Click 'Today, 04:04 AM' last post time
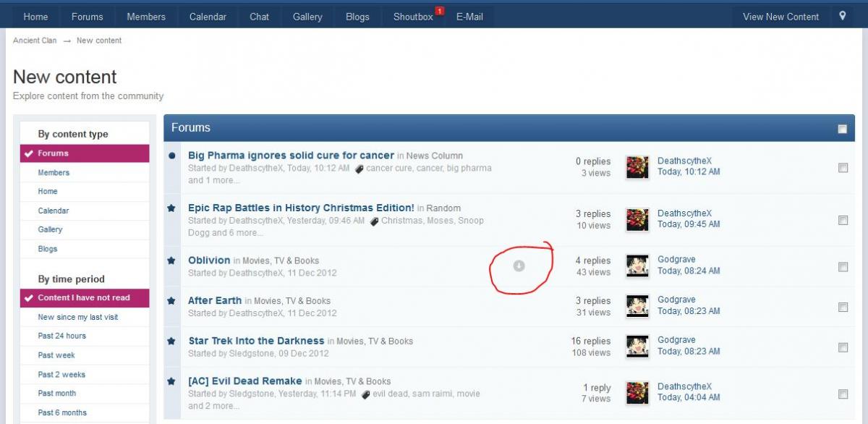The width and height of the screenshot is (868, 424). (689, 397)
